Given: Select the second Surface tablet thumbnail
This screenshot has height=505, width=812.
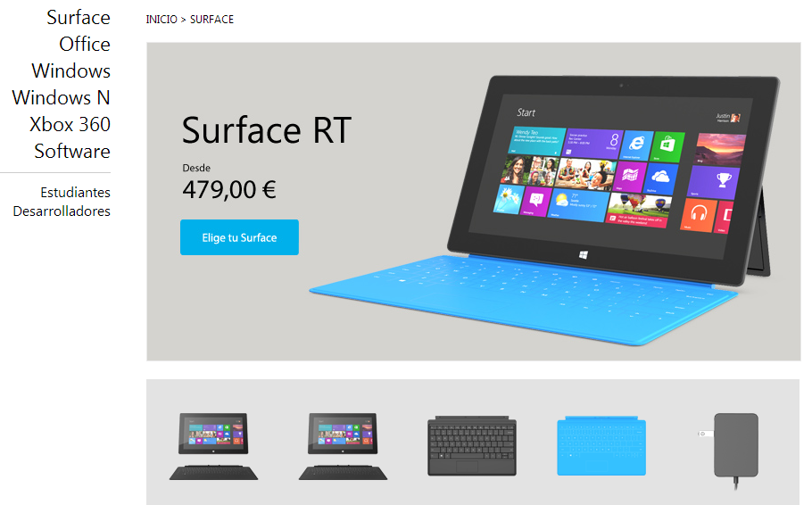Looking at the screenshot, I should [343, 446].
